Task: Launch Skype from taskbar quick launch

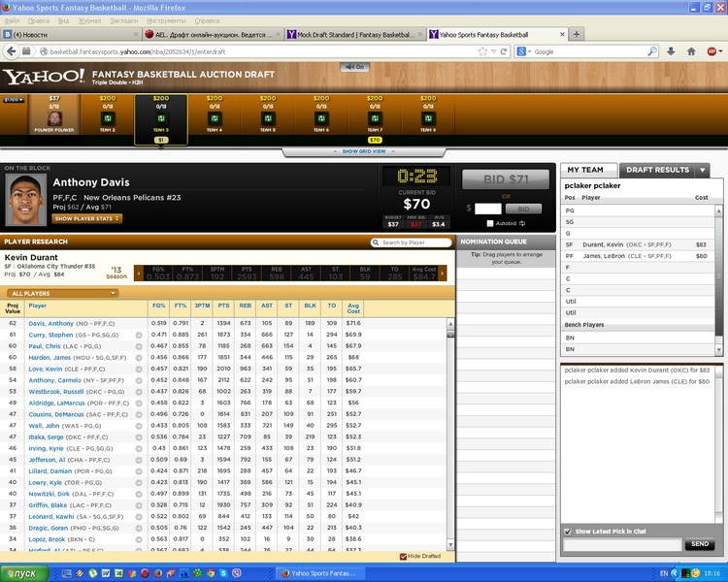Action: pyautogui.click(x=223, y=573)
